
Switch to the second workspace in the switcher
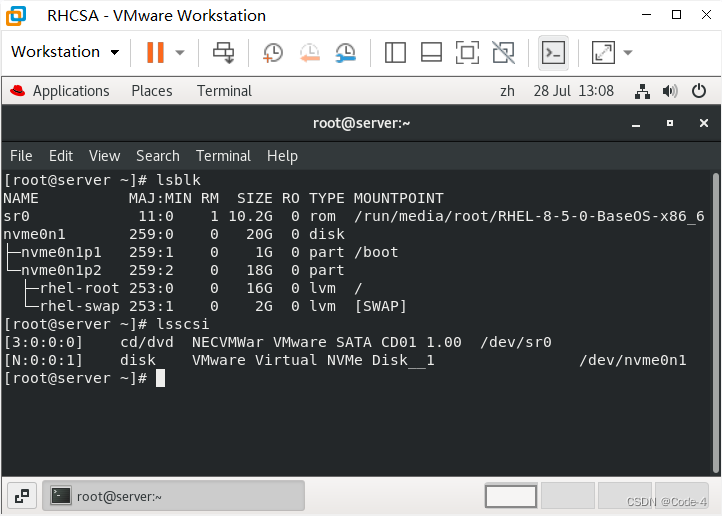pyautogui.click(x=567, y=496)
